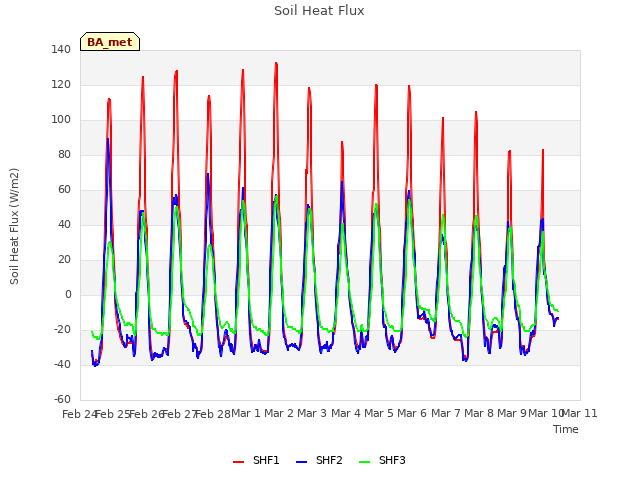Click the 40 y-axis tick label

[x=64, y=224]
